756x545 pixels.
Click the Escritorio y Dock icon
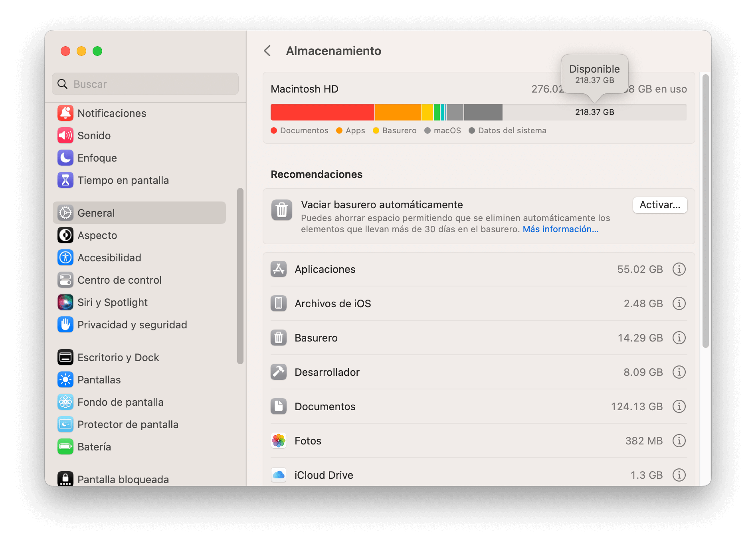tap(65, 357)
